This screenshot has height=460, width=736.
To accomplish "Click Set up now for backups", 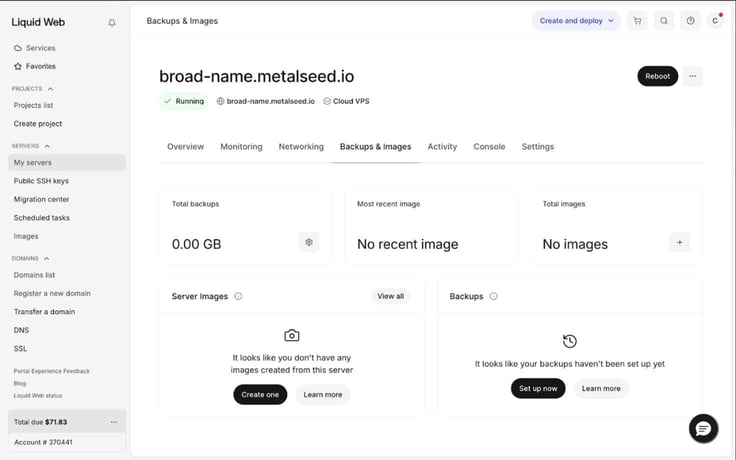I will click(x=538, y=388).
